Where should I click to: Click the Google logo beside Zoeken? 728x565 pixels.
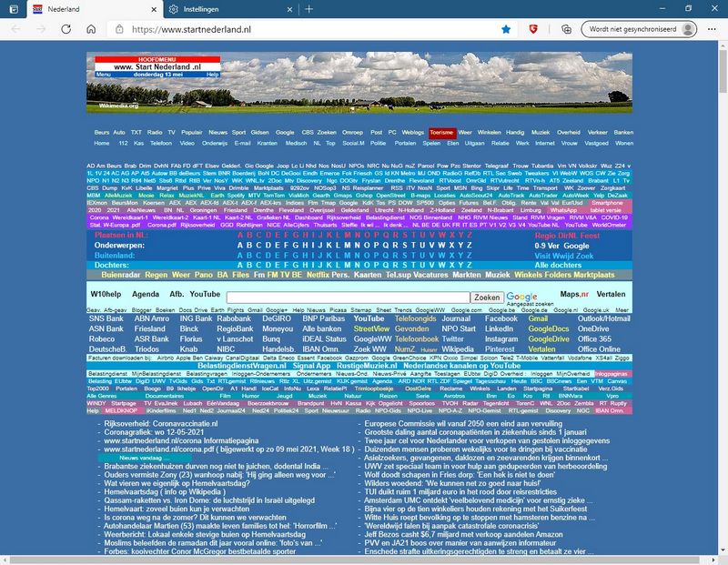click(521, 297)
